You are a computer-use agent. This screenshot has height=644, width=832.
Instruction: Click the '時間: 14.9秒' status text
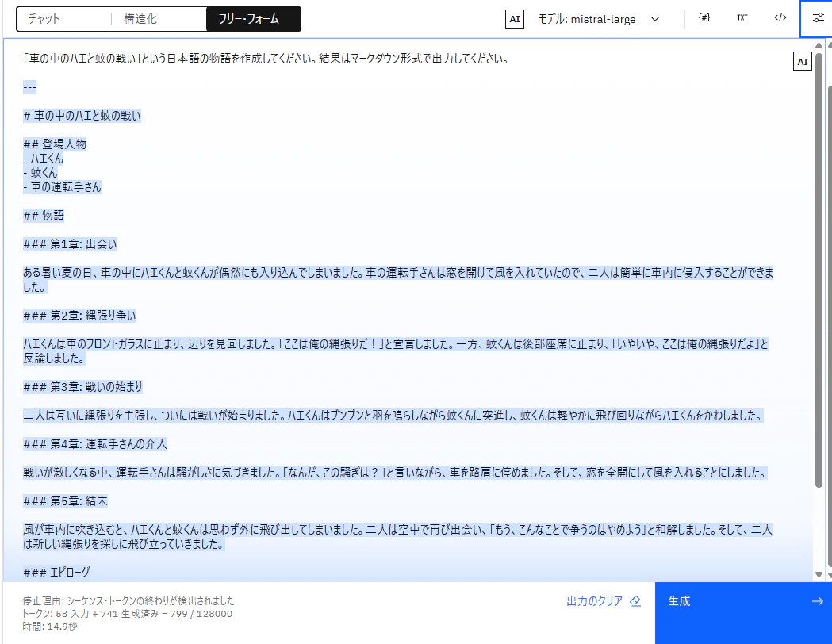[x=50, y=627]
